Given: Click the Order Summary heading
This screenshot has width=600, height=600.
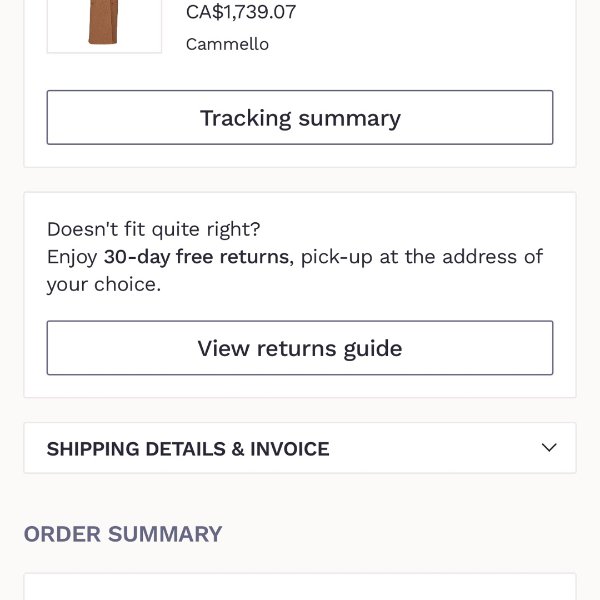Looking at the screenshot, I should pyautogui.click(x=123, y=534).
